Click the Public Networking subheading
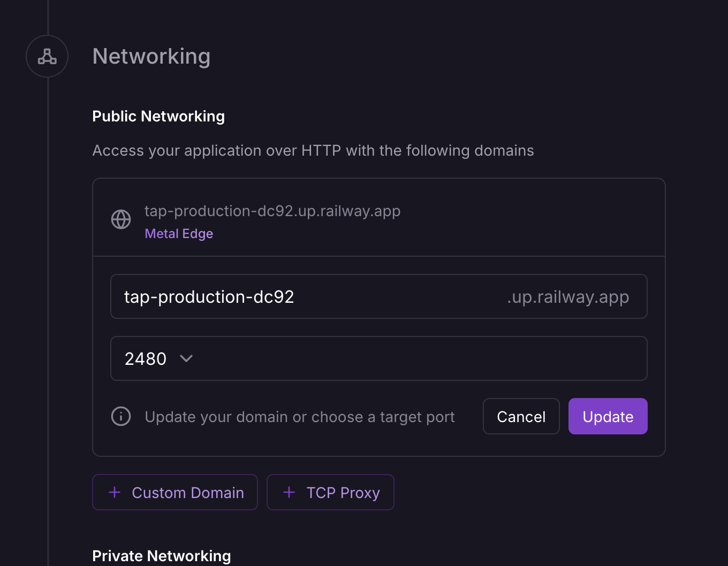The image size is (728, 566). 158,116
